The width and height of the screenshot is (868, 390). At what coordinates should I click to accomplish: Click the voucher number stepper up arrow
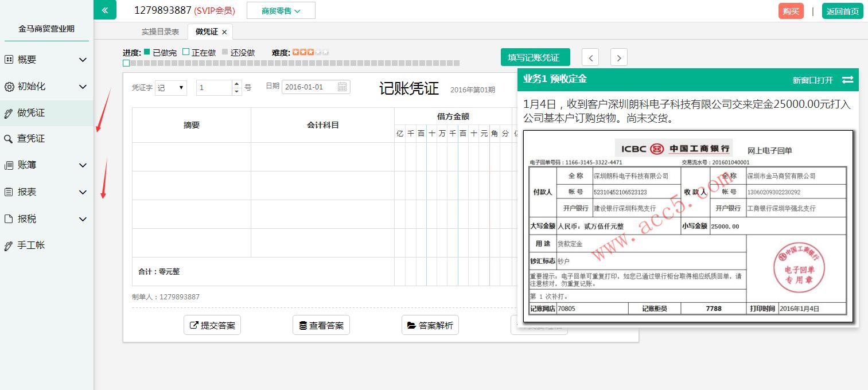[236, 84]
